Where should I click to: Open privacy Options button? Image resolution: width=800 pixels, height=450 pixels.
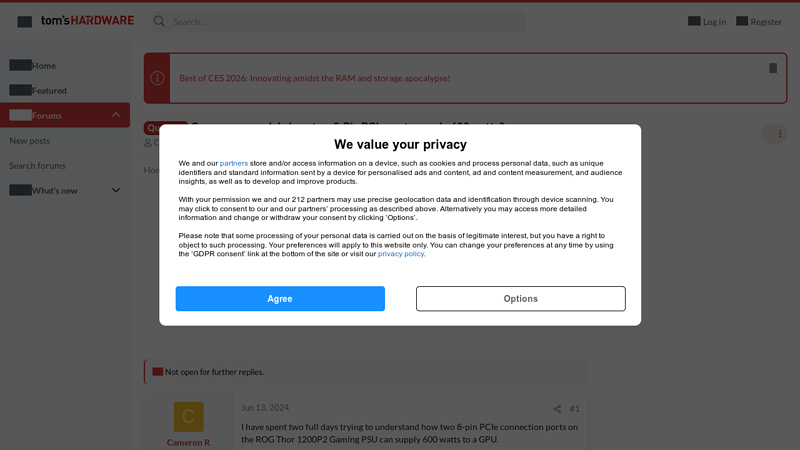(520, 299)
